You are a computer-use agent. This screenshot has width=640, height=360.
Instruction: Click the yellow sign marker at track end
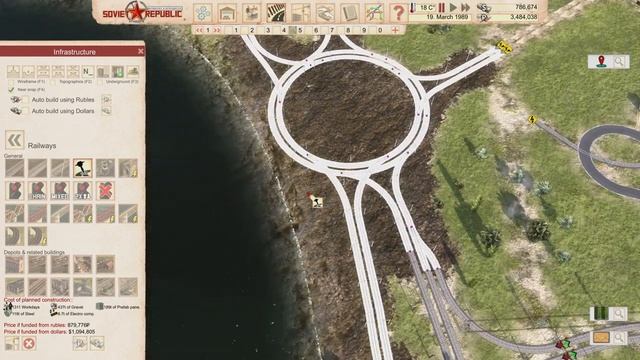(x=504, y=47)
